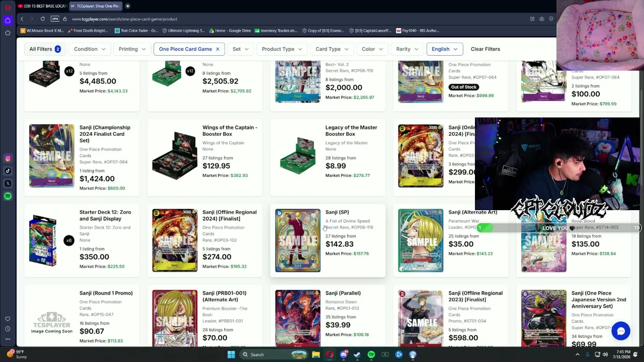Open Frost Death Knight bookmark
This screenshot has height=362, width=644.
pos(87,31)
